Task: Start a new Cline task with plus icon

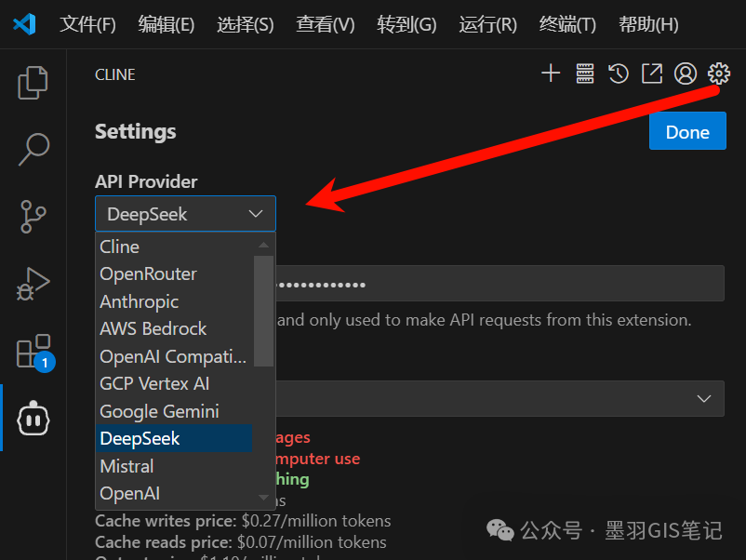Action: click(x=551, y=73)
